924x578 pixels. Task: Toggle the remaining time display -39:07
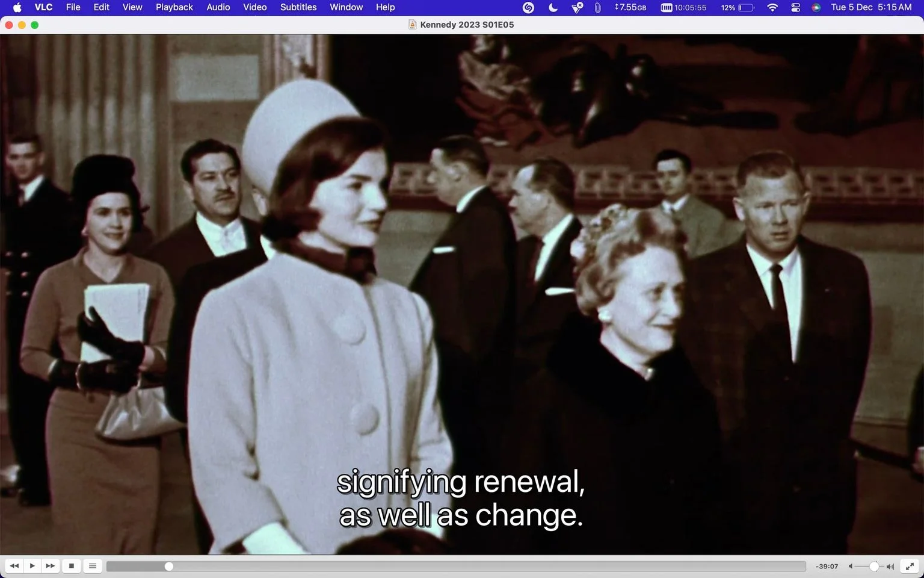click(827, 567)
